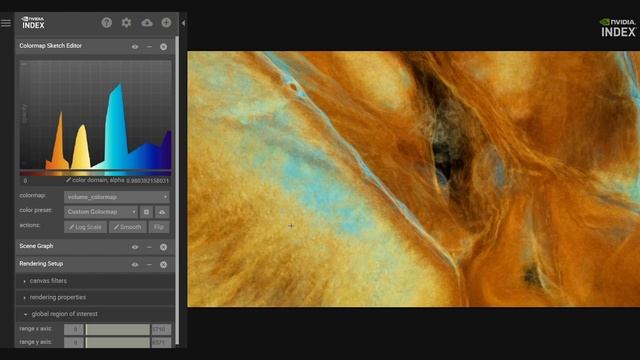Image resolution: width=640 pixels, height=360 pixels.
Task: Click the colormap gradient color bar
Action: pyautogui.click(x=96, y=173)
